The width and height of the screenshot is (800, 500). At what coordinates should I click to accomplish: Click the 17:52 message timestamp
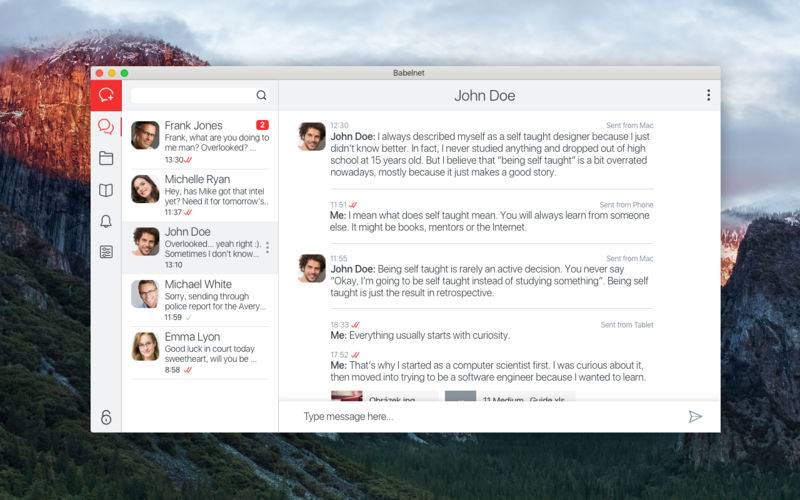click(339, 355)
